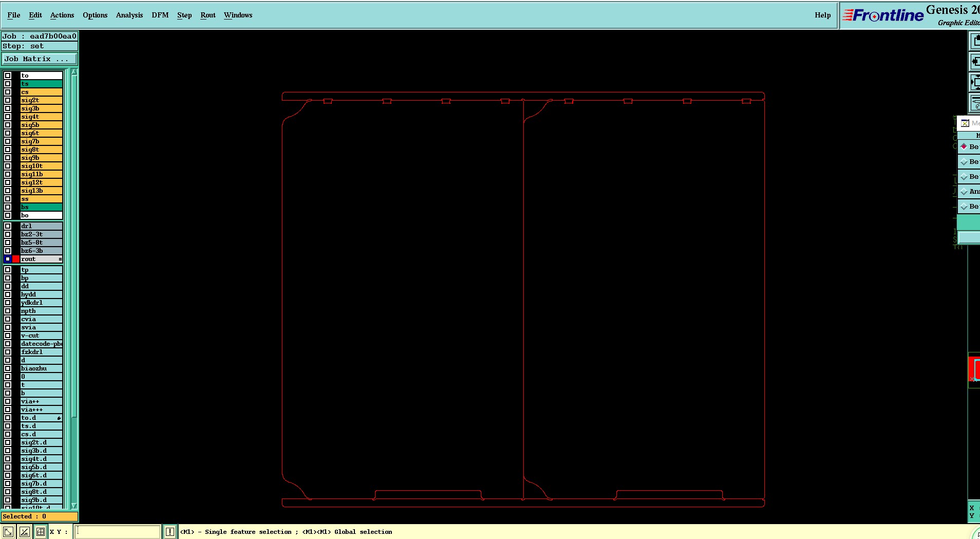Viewport: 980px width, 539px height.
Task: Click the Frontline logo
Action: click(883, 15)
